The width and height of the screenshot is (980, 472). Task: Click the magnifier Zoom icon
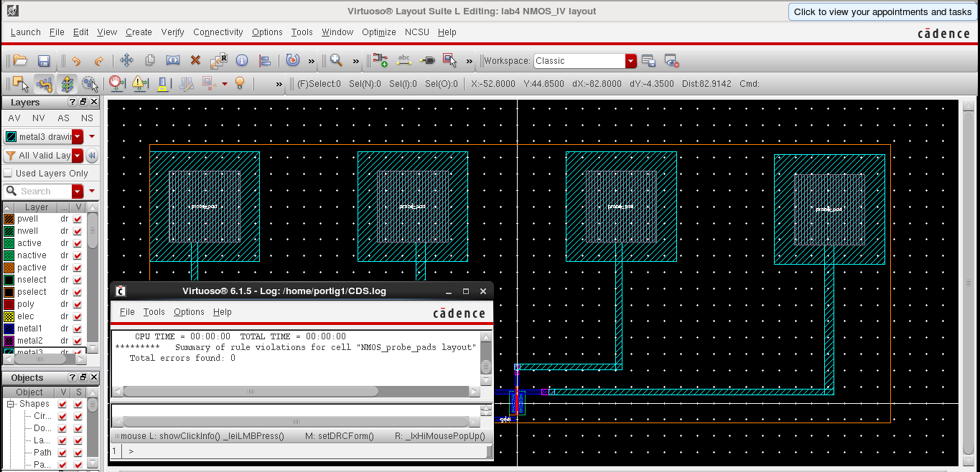[335, 61]
